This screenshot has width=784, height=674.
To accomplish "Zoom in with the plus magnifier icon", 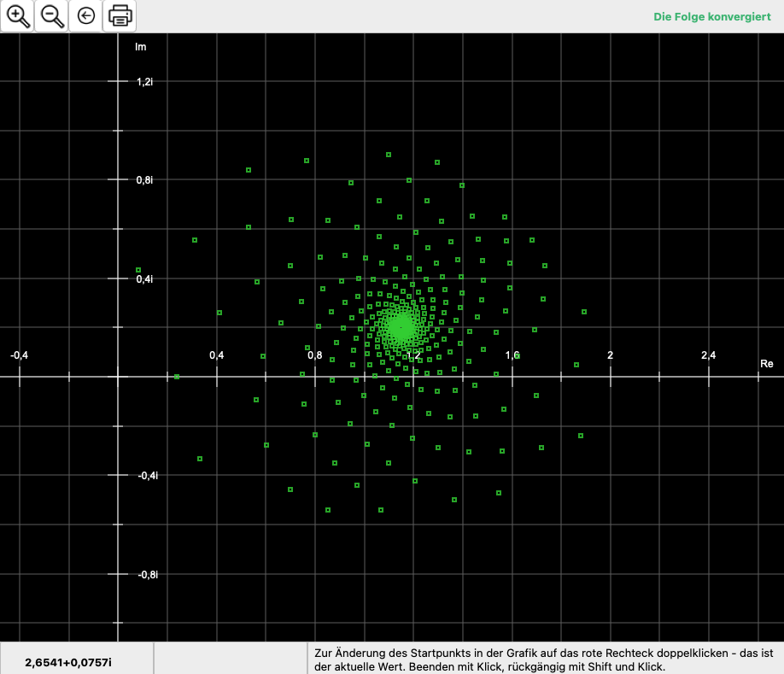I will 17,16.
